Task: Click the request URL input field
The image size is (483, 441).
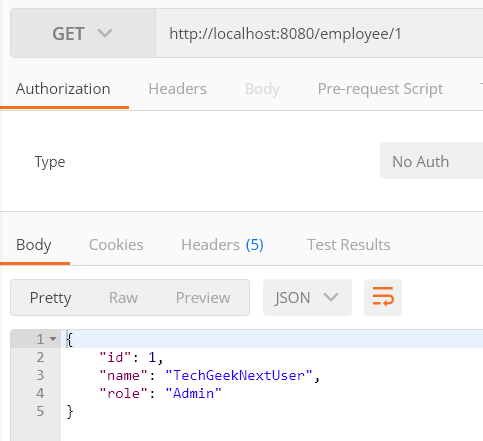Action: tap(319, 33)
